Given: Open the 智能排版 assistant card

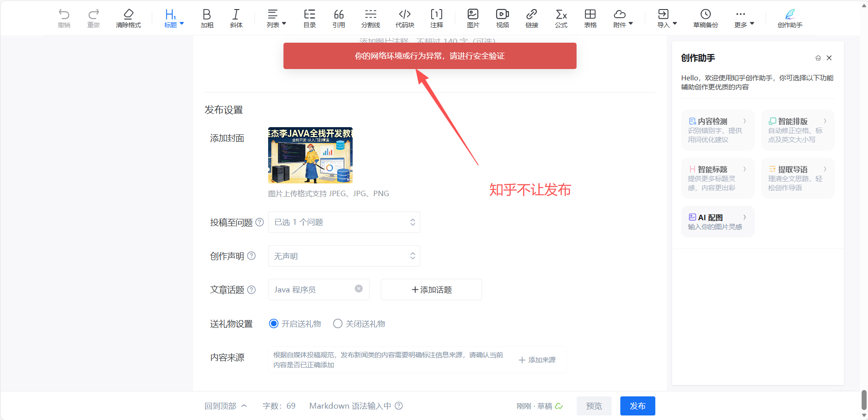Looking at the screenshot, I should [798, 130].
